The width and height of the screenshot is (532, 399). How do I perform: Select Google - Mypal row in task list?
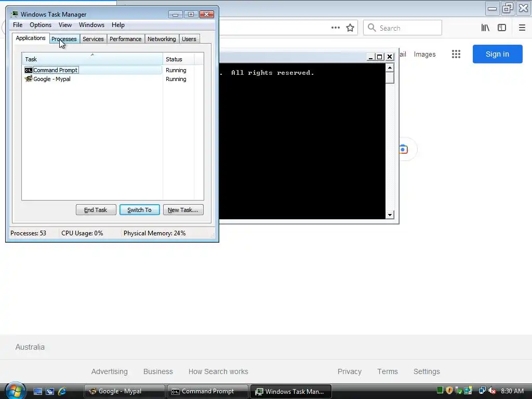(92, 79)
